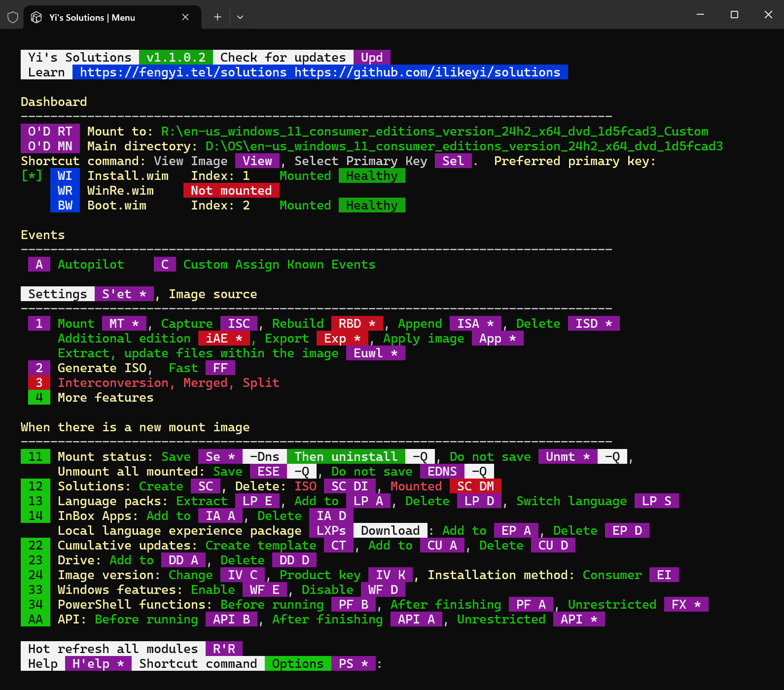Click the purple A Autopilot badge
Image resolution: width=784 pixels, height=690 pixels.
[39, 265]
